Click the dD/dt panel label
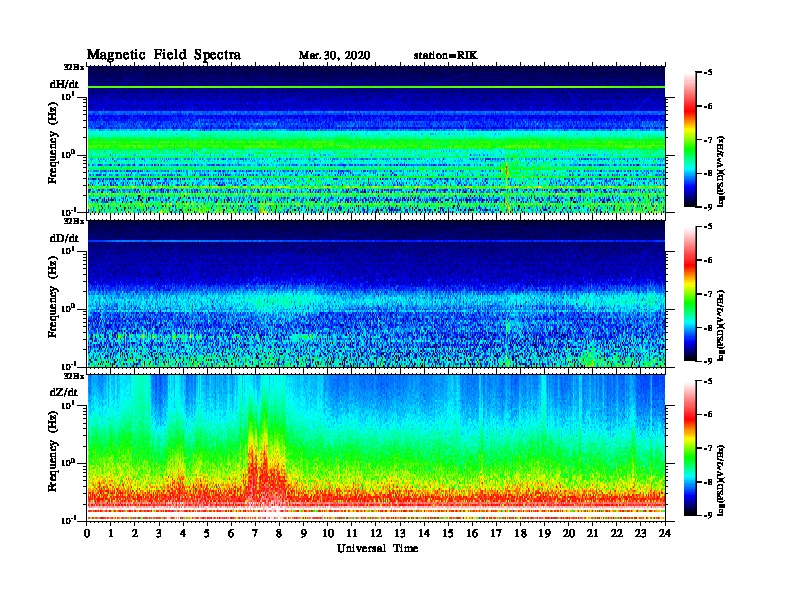The image size is (792, 612). pyautogui.click(x=64, y=238)
